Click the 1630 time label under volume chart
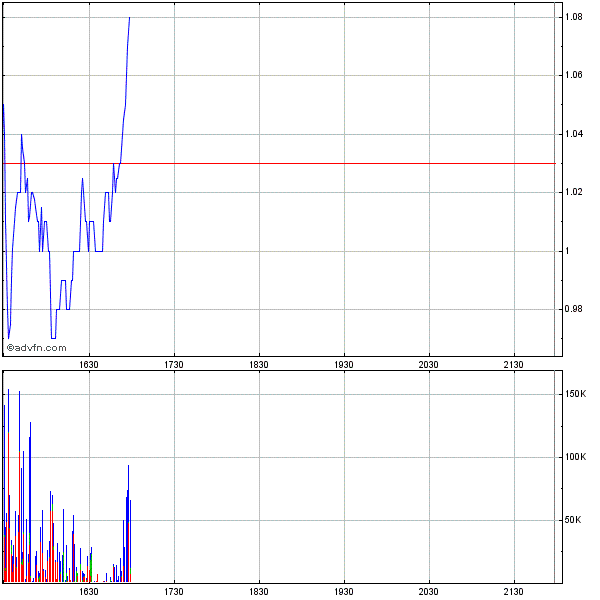This screenshot has height=600, width=600. (89, 592)
